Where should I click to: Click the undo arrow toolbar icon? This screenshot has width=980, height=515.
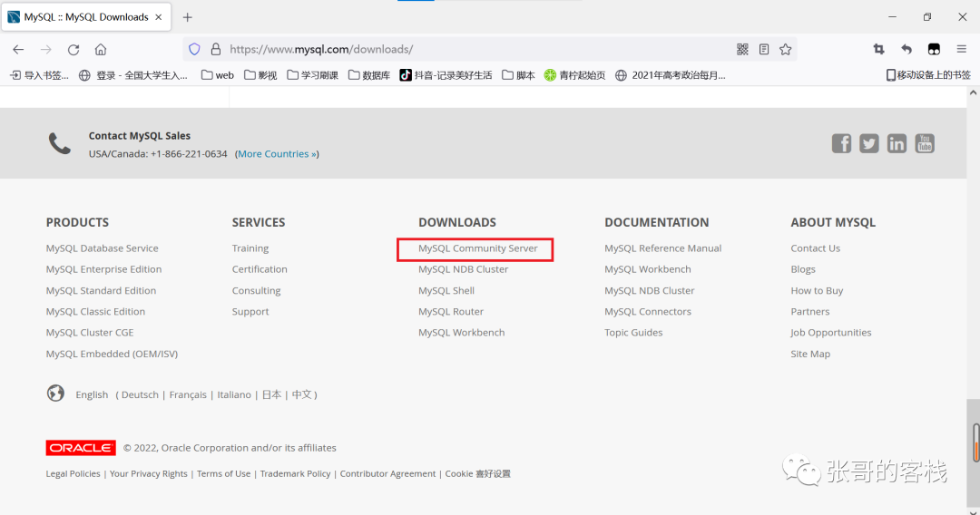(x=906, y=49)
